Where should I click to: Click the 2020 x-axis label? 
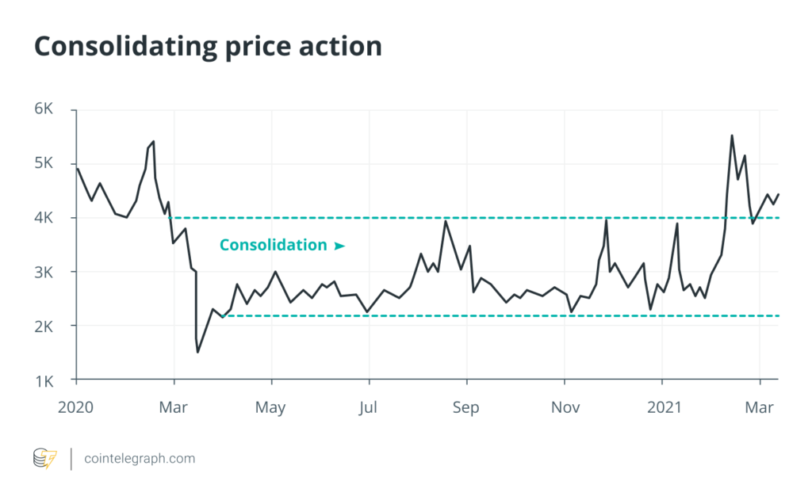click(x=77, y=407)
